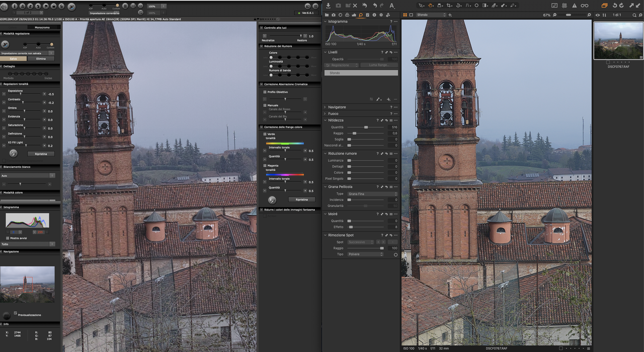The height and width of the screenshot is (352, 644).
Task: Click the undo arrow in Capture One toolbar
Action: pyautogui.click(x=375, y=5)
